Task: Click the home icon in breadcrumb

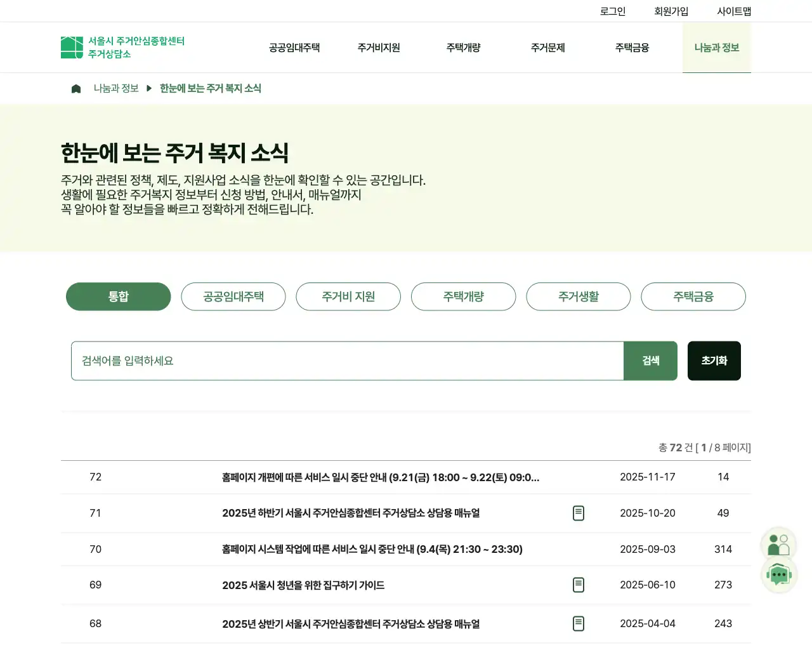Action: click(x=76, y=89)
